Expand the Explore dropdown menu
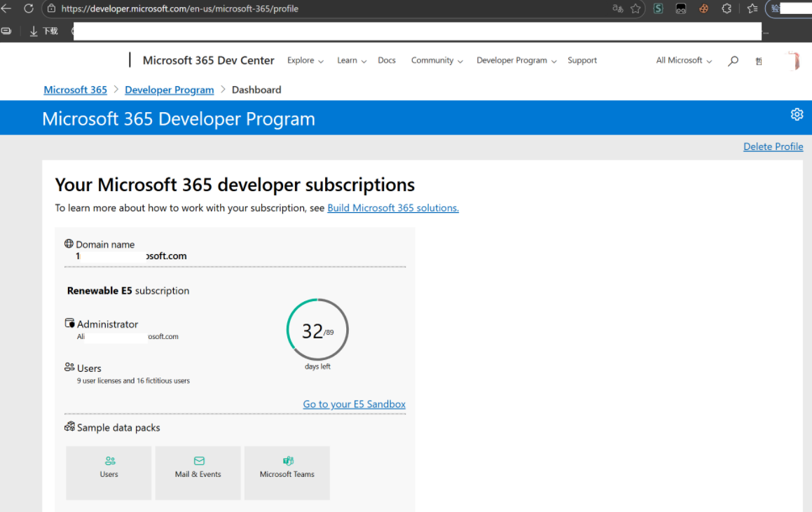 tap(305, 61)
